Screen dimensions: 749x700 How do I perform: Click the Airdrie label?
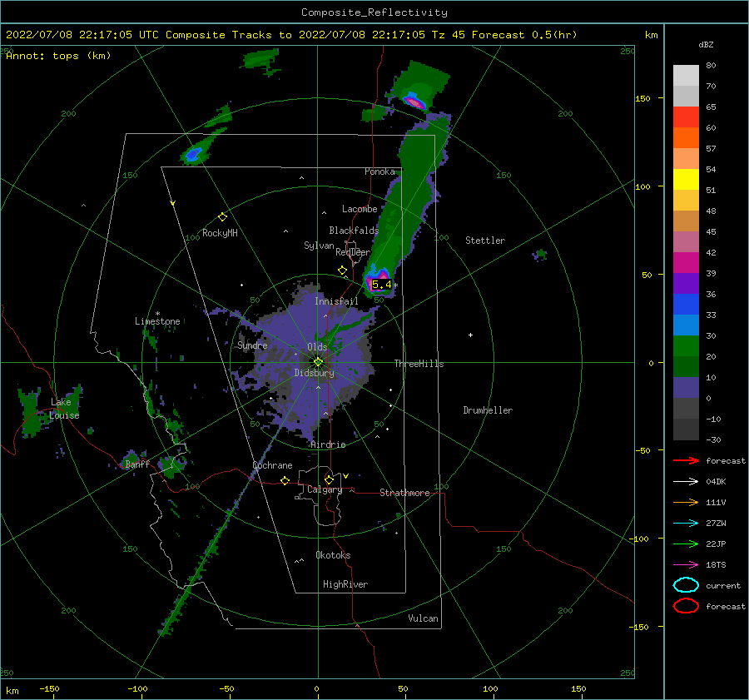tap(328, 444)
